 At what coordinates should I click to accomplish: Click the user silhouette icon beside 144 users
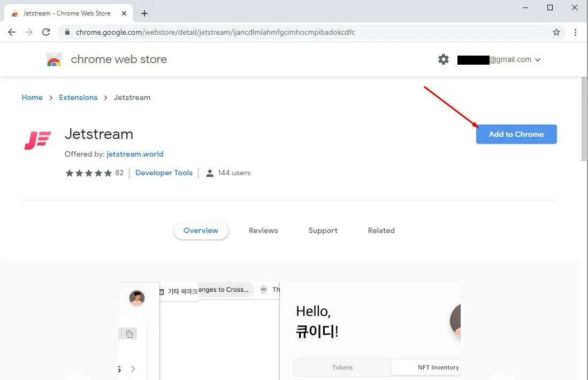coord(210,173)
